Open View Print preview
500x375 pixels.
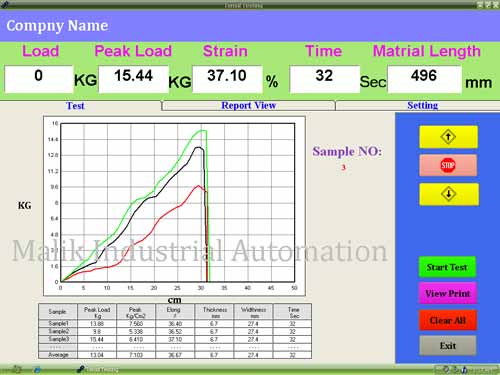pos(448,293)
